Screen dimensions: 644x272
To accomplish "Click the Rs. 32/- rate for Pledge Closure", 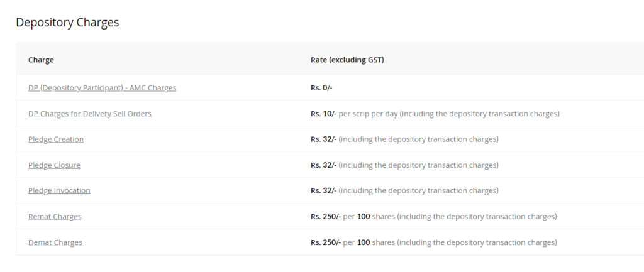I will click(323, 165).
